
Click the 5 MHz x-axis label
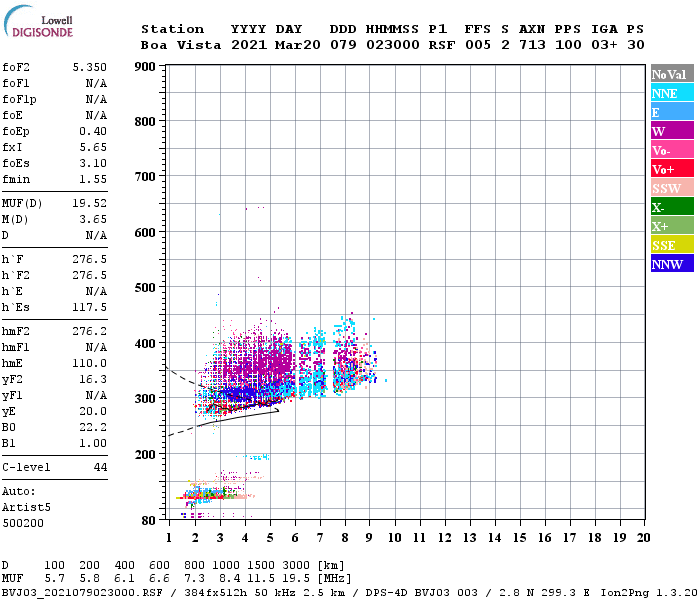coord(270,538)
